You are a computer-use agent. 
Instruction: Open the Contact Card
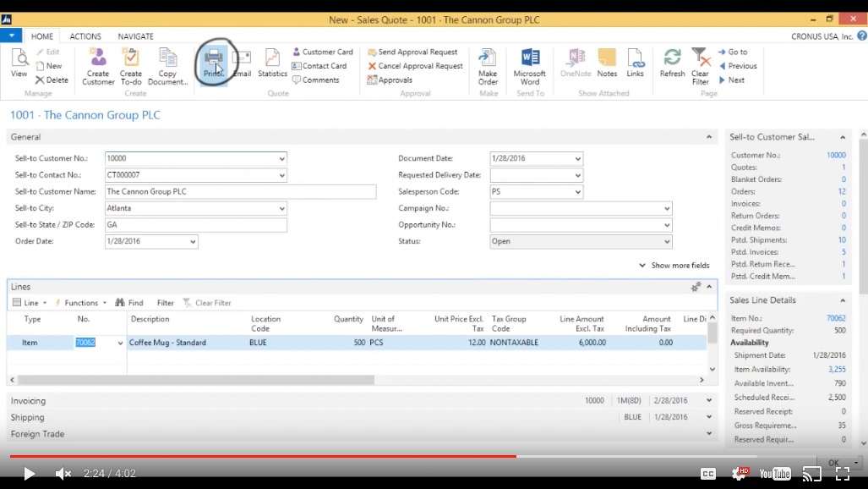pos(319,65)
